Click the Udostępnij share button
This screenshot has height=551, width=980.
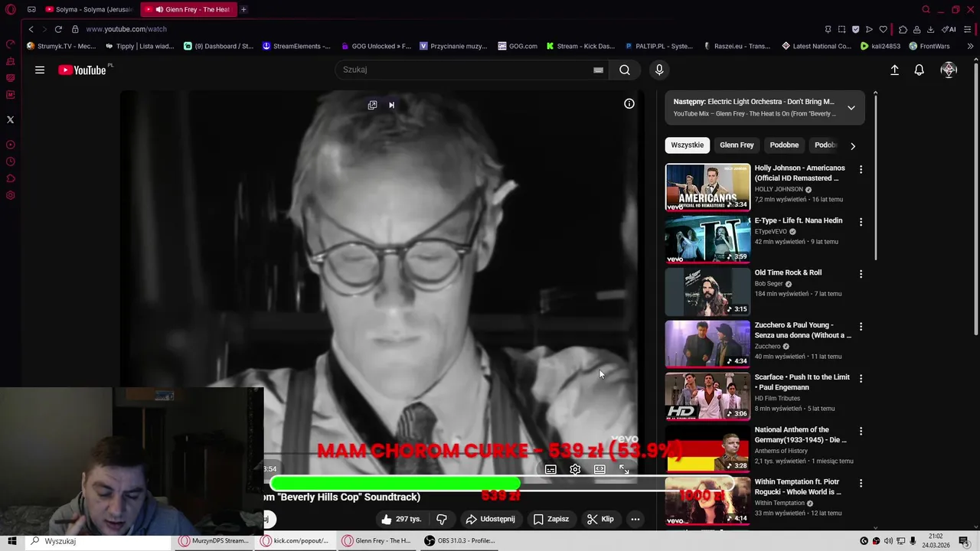click(490, 519)
